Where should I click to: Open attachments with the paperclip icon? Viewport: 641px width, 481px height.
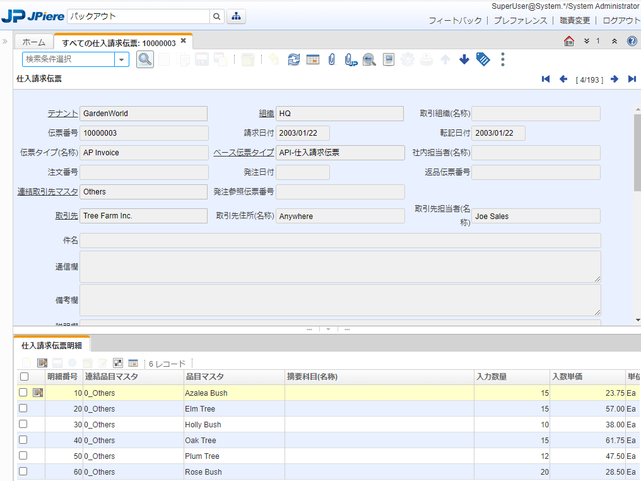[332, 60]
